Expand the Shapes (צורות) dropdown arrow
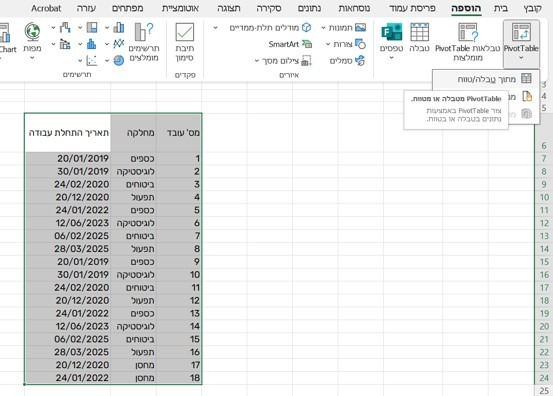Image resolution: width=553 pixels, height=396 pixels. click(328, 44)
